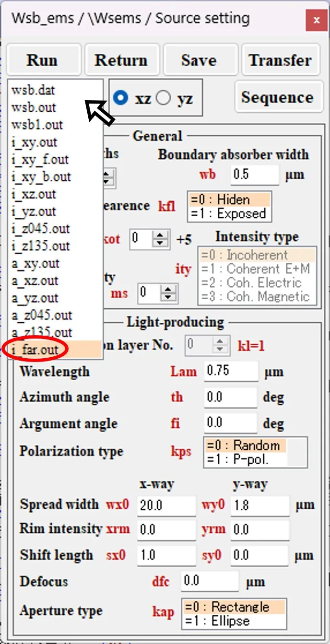Select '=0 : Incoherent' intensity type
This screenshot has height=644, width=330.
pyautogui.click(x=257, y=255)
